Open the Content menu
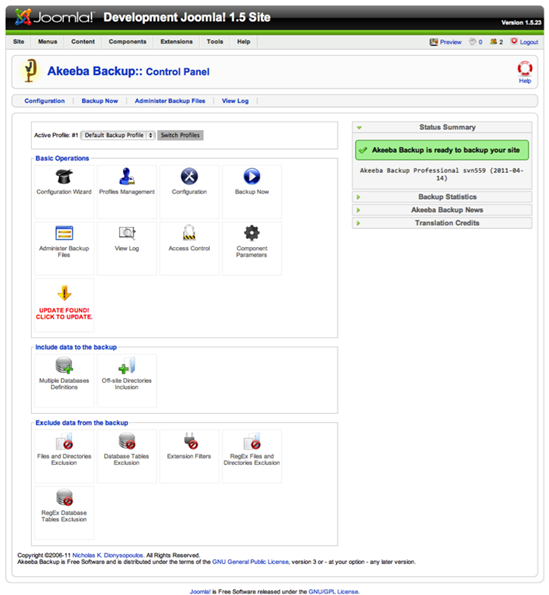The image size is (549, 595). tap(83, 42)
